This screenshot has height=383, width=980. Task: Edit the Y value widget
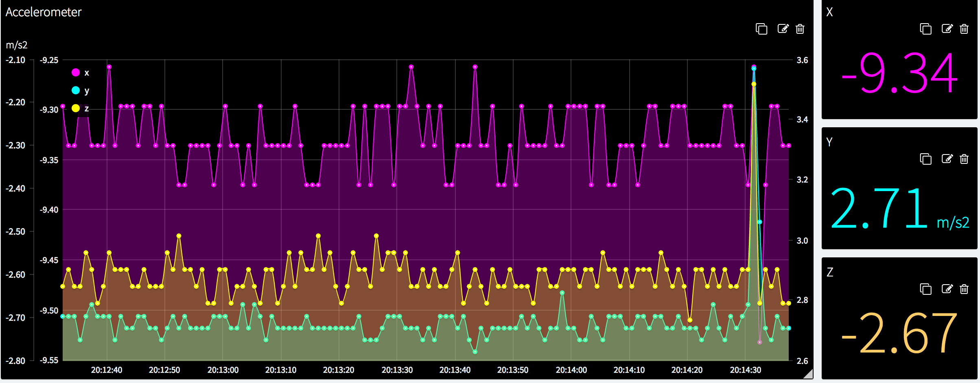click(x=947, y=159)
